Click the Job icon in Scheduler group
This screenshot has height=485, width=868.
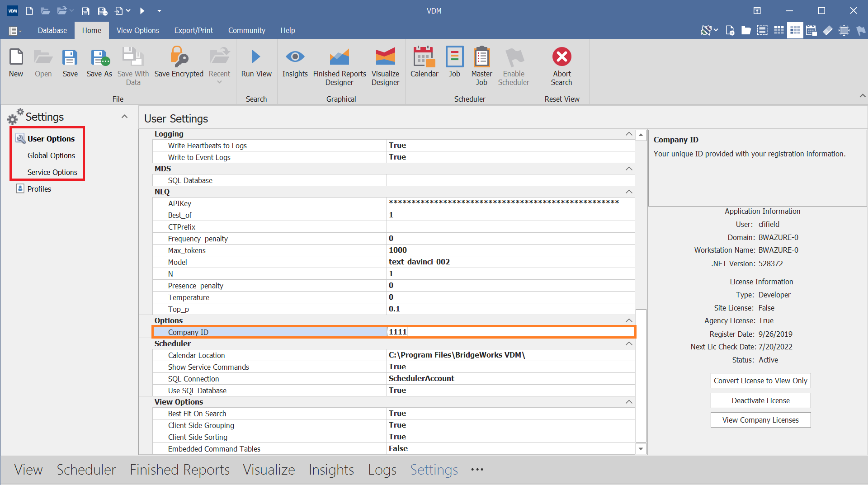[454, 57]
